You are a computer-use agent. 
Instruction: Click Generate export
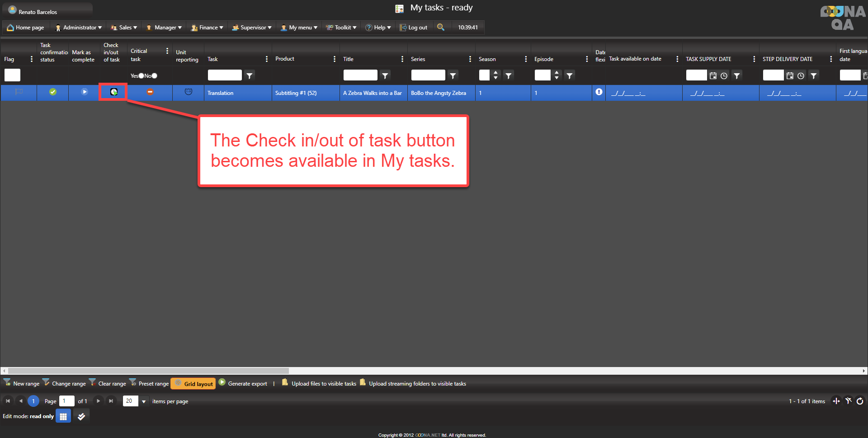pos(243,383)
